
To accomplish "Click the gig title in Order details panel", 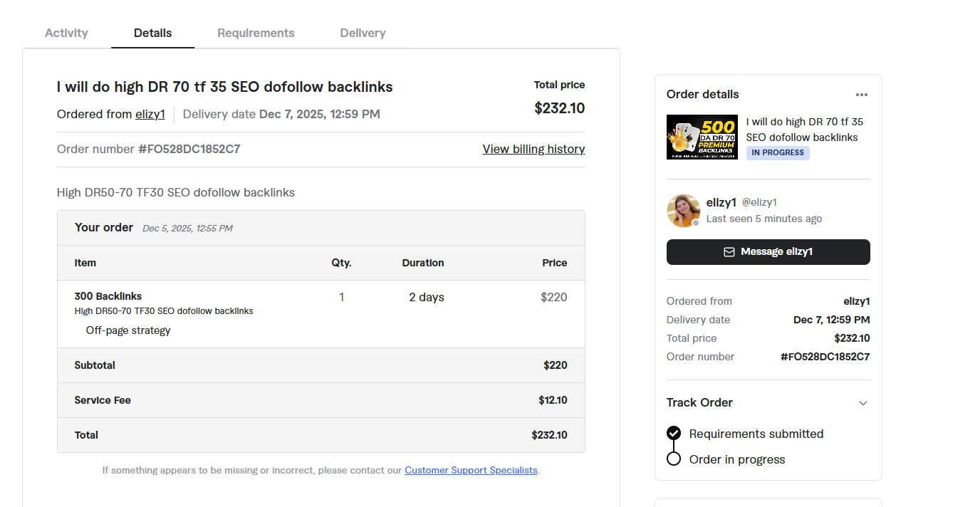I will point(804,130).
